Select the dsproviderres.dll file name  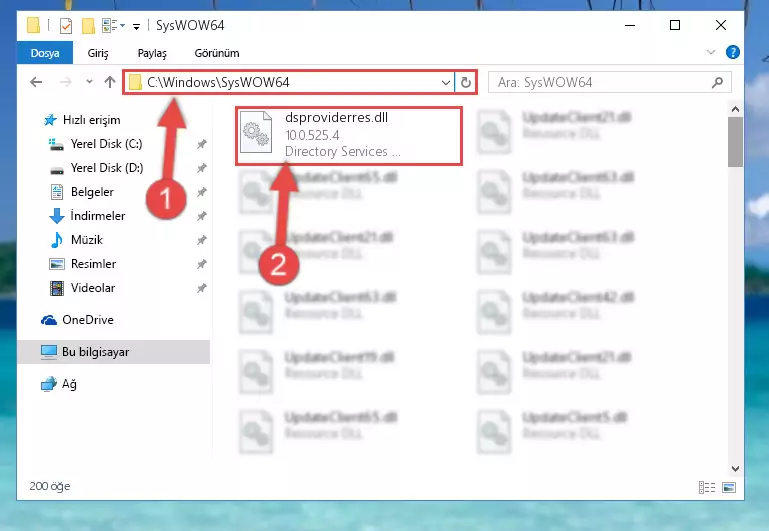tap(336, 118)
